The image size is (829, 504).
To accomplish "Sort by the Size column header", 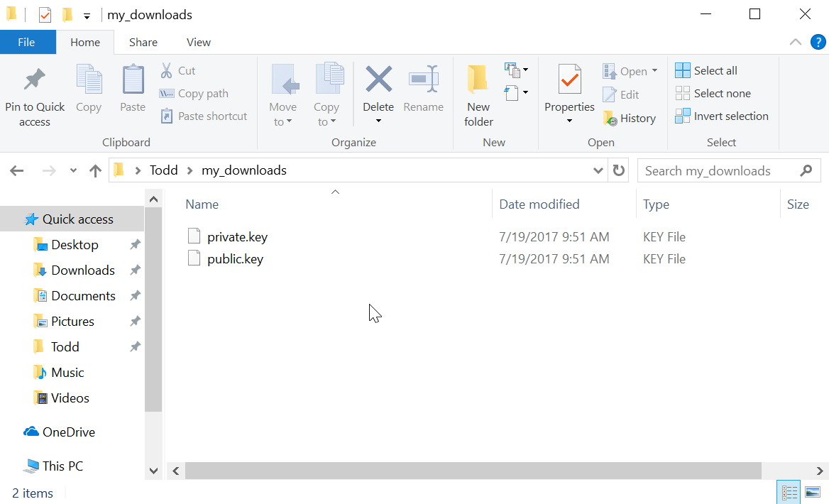I will point(798,204).
